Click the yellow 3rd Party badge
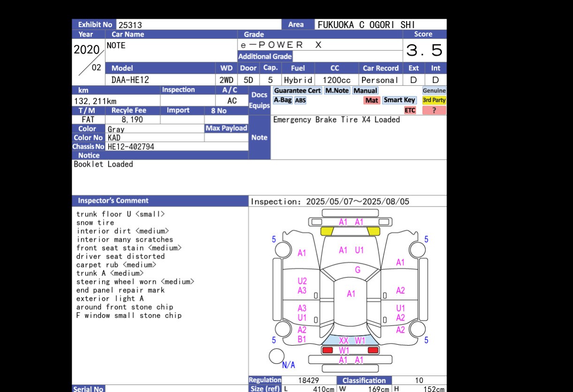 [x=434, y=100]
